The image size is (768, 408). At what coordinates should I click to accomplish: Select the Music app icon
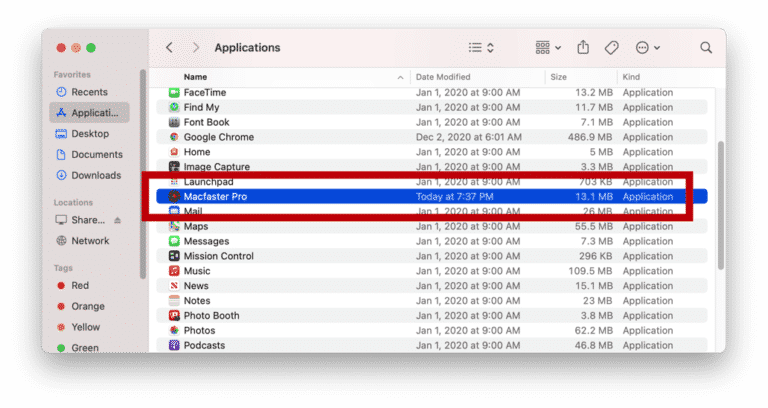(174, 271)
